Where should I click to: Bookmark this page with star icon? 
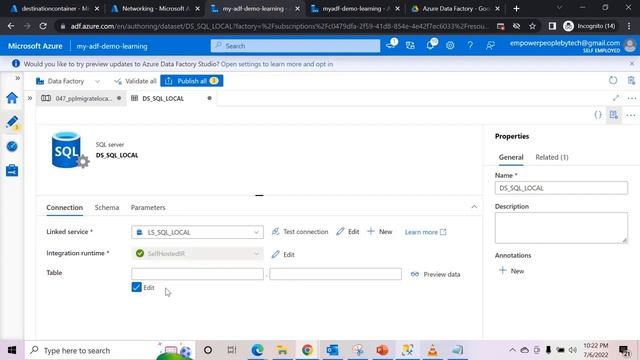(x=532, y=26)
